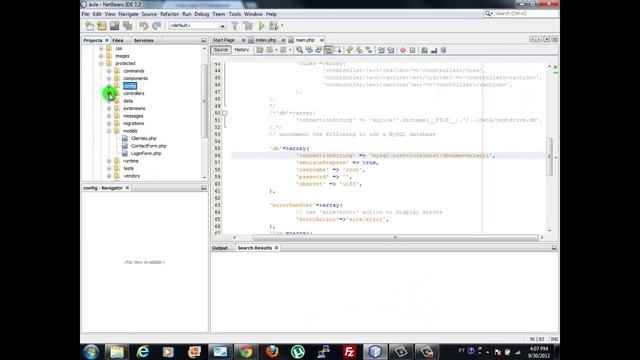The width and height of the screenshot is (640, 360).
Task: Select LoginForm.php in the project tree
Action: click(x=146, y=153)
